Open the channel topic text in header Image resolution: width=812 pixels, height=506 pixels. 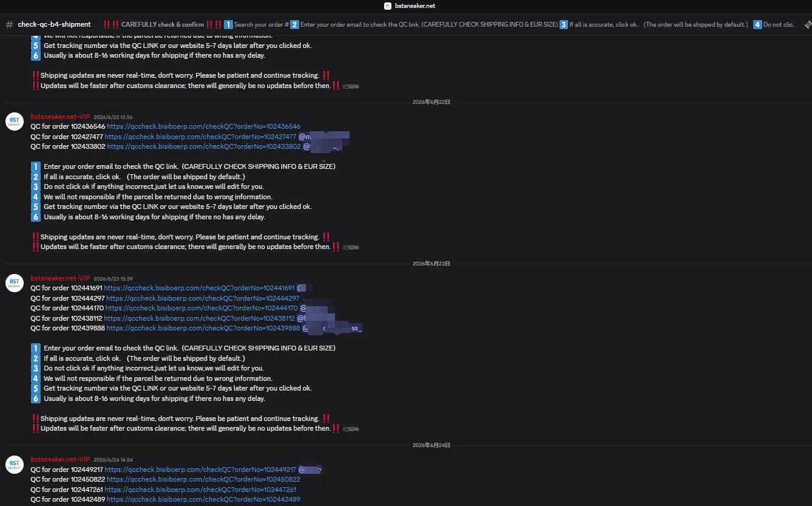point(449,24)
